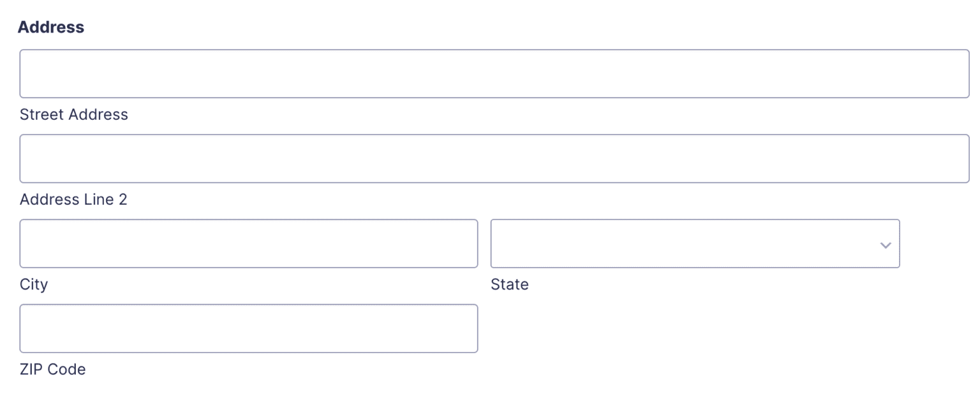Place cursor in the box above City label
This screenshot has height=394, width=980.
(248, 244)
